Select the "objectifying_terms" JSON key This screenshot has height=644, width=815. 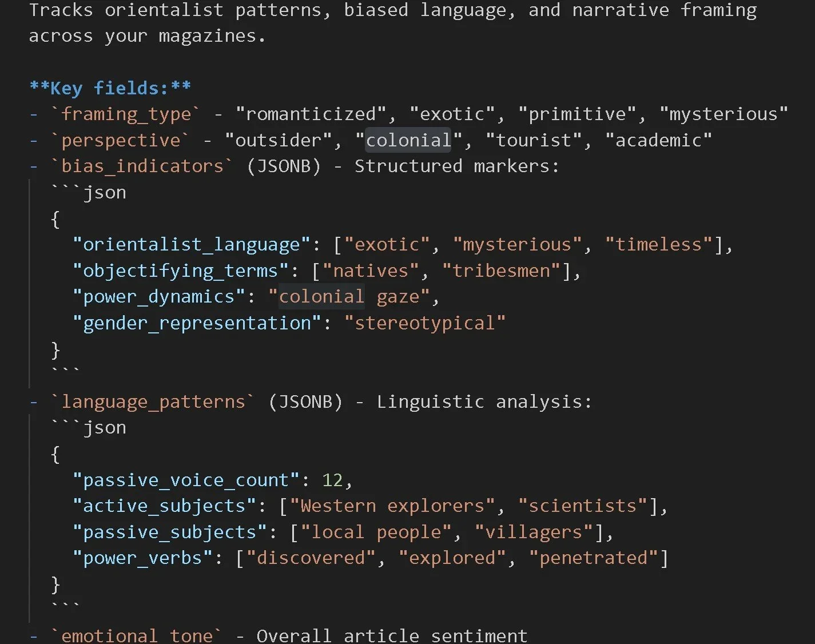pos(180,271)
